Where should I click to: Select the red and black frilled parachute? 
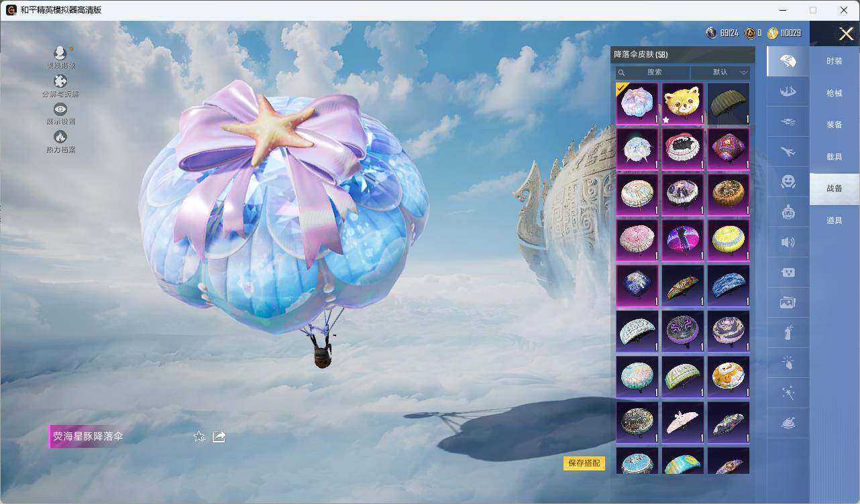click(683, 149)
